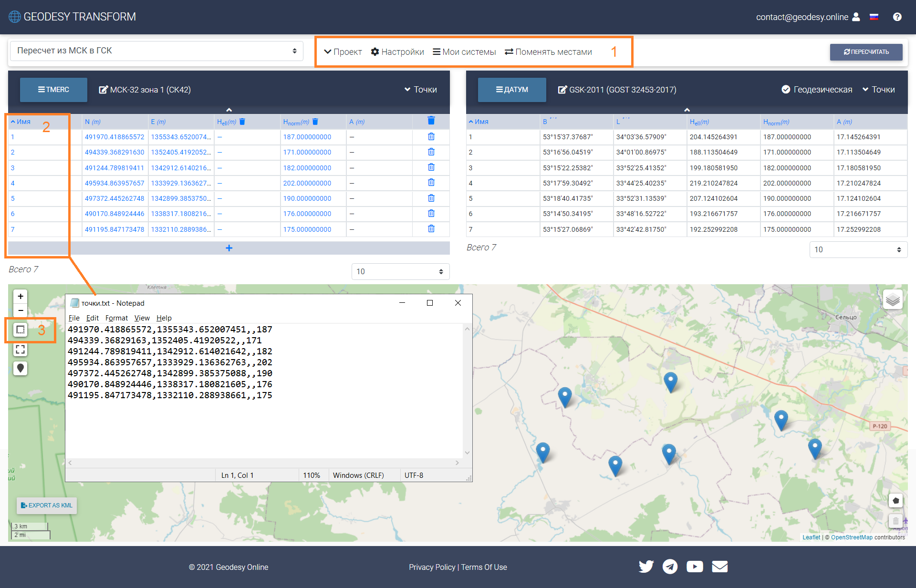Zoom in the map with plus
The height and width of the screenshot is (588, 916).
(x=20, y=296)
